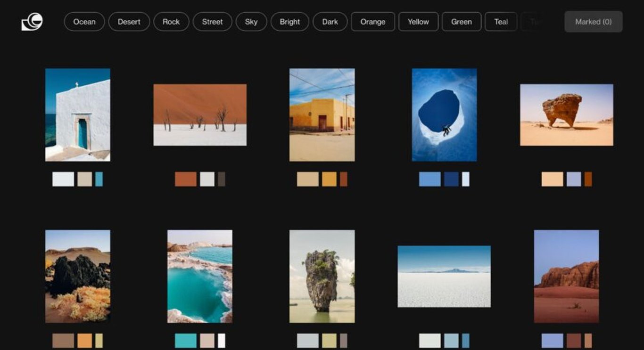This screenshot has height=350, width=644.
Task: Open the white church photo
Action: tap(77, 114)
